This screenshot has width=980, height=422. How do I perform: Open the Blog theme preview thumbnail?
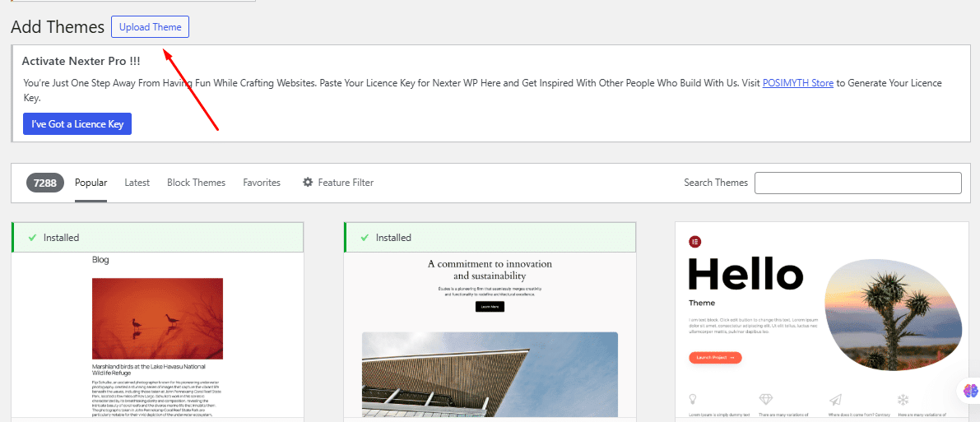pyautogui.click(x=157, y=335)
